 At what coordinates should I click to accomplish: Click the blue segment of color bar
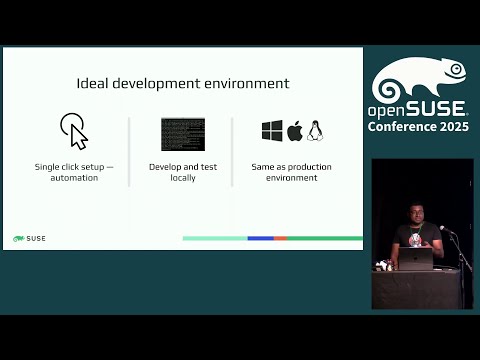click(261, 238)
